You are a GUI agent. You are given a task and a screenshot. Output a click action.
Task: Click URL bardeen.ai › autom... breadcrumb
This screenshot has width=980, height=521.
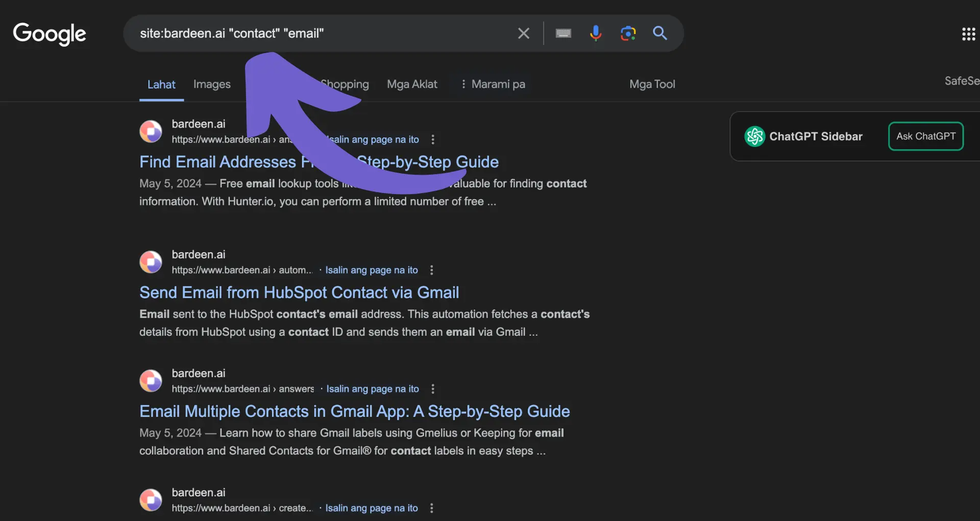click(242, 270)
